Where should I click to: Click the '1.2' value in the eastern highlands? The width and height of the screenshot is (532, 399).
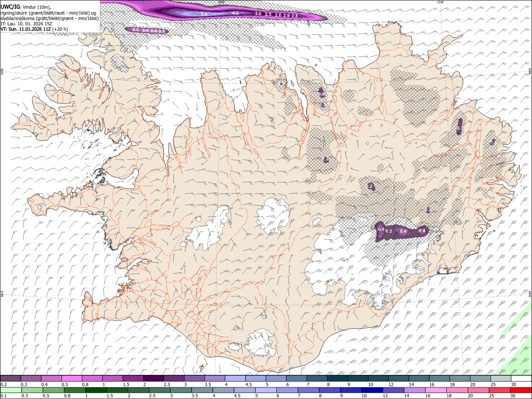370,187
